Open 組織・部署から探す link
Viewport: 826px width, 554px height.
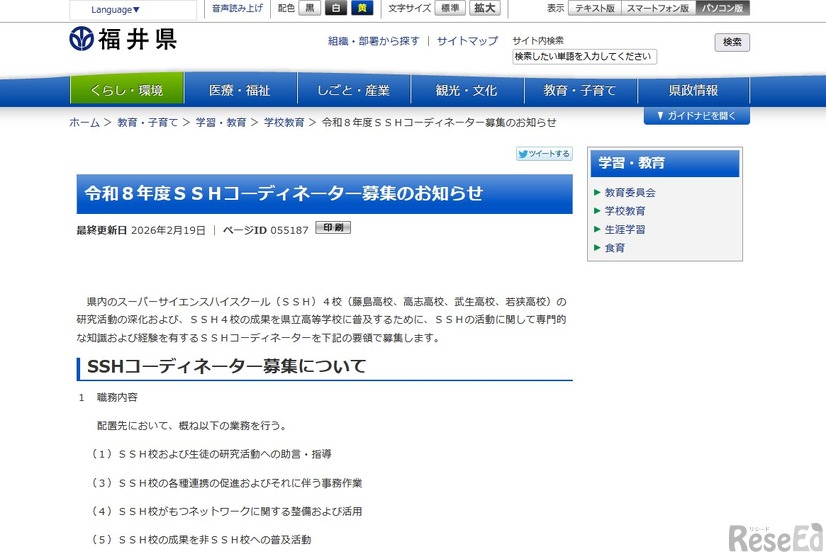coord(373,41)
